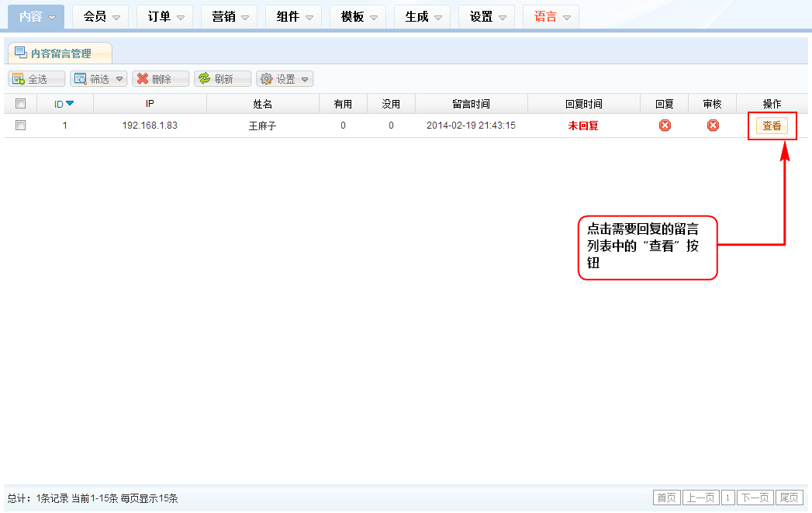This screenshot has width=812, height=513.
Task: Click the 查看 button for 王麻子
Action: [772, 126]
